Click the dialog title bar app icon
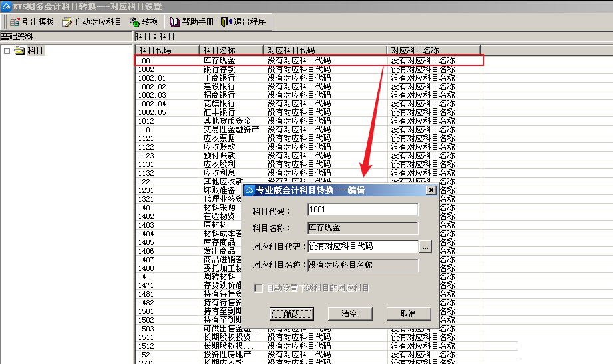The image size is (613, 364). (x=250, y=190)
